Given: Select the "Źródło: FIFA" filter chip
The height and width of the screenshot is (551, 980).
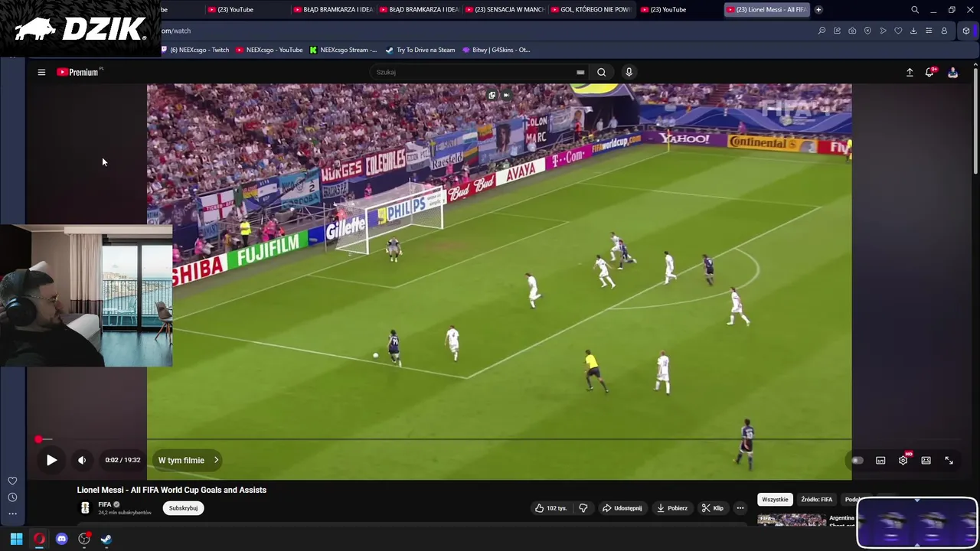Looking at the screenshot, I should pos(816,500).
